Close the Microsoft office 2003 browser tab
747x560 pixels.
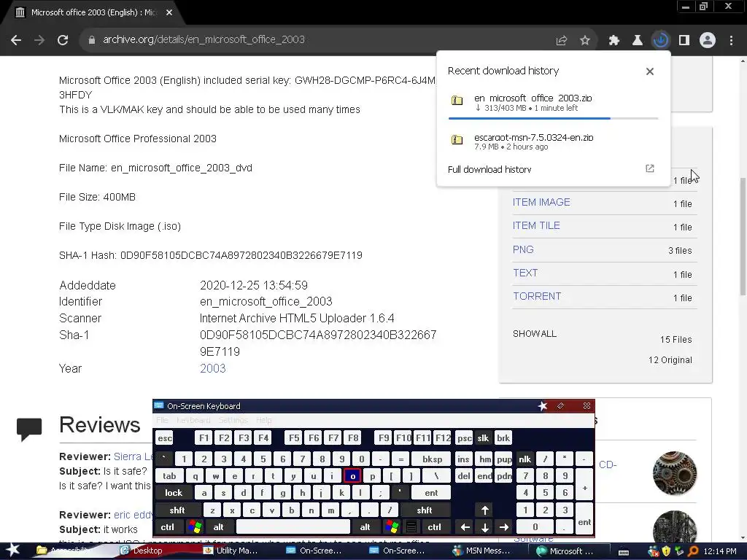pos(169,12)
